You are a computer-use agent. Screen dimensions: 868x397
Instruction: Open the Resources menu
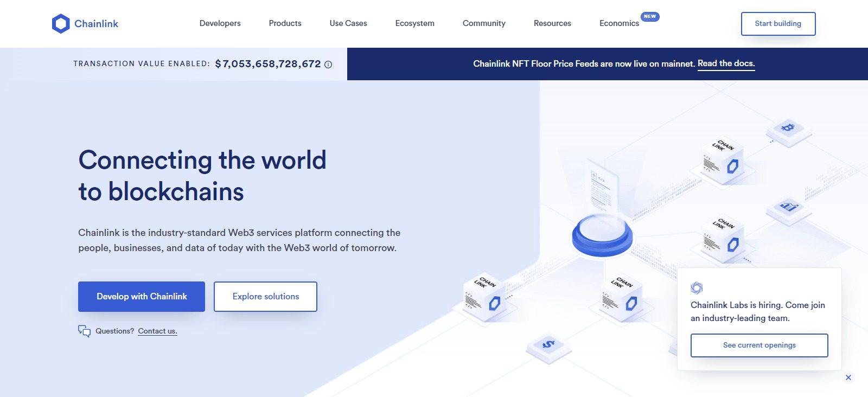click(x=552, y=23)
